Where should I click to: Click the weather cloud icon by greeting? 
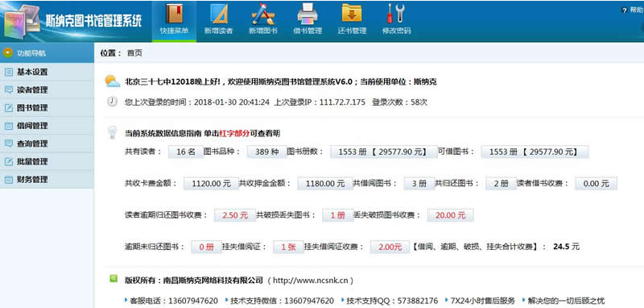coord(112,81)
